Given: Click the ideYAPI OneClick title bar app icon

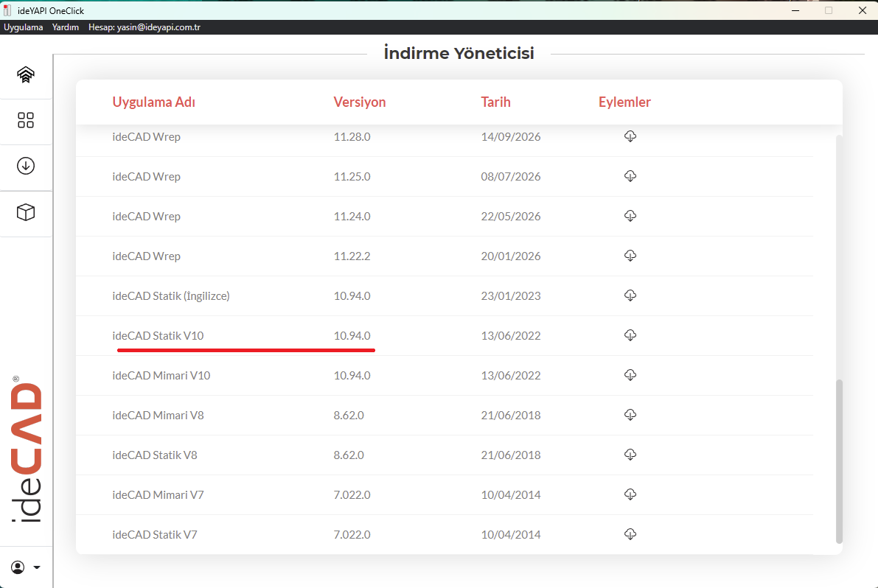Looking at the screenshot, I should [7, 10].
